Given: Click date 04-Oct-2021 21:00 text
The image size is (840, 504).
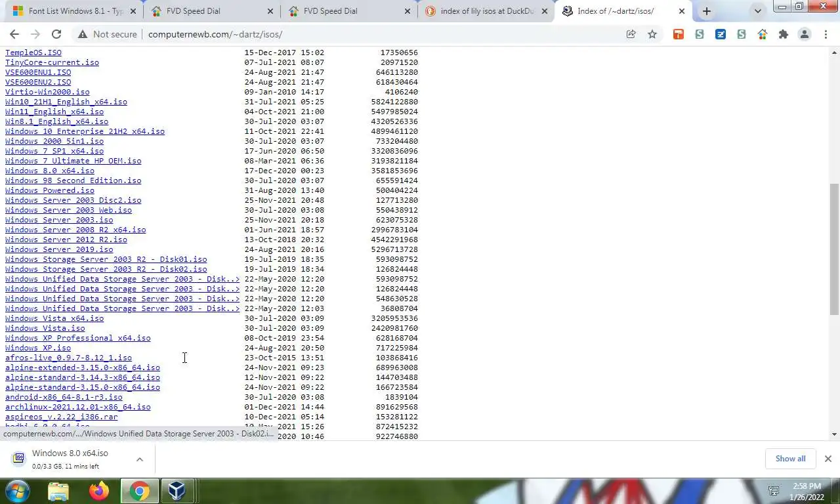Looking at the screenshot, I should coord(284,112).
